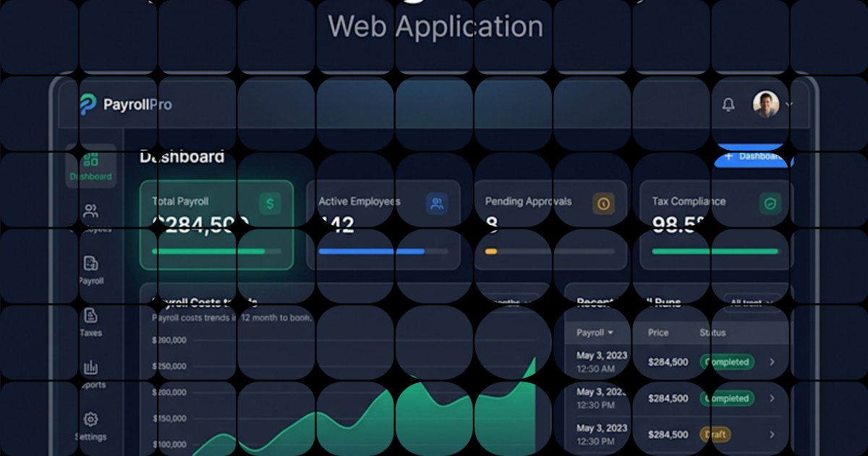Screen dimensions: 868x456
Task: Click the people icon on Active Employees
Action: pyautogui.click(x=437, y=204)
